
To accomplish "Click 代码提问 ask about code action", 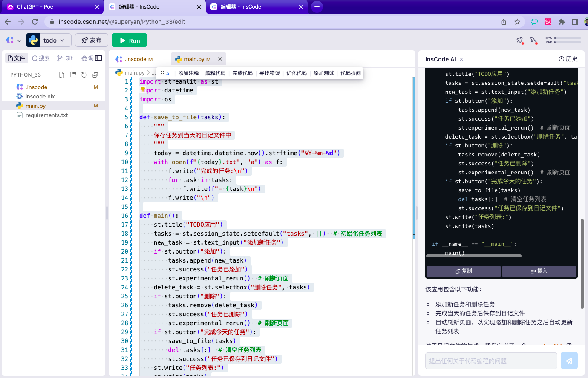I will click(351, 73).
